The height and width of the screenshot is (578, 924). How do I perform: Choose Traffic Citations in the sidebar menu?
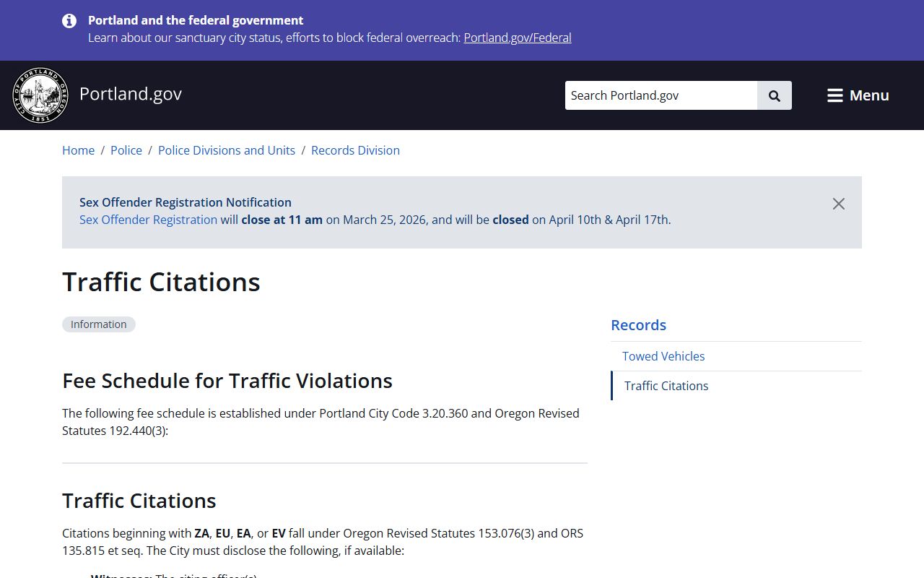pyautogui.click(x=666, y=386)
